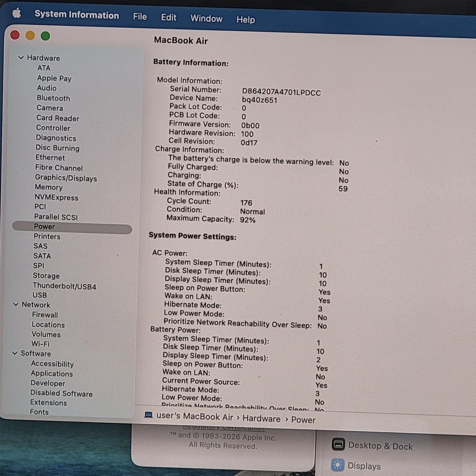Select SPI in the sidebar
The width and height of the screenshot is (476, 476).
click(x=39, y=266)
